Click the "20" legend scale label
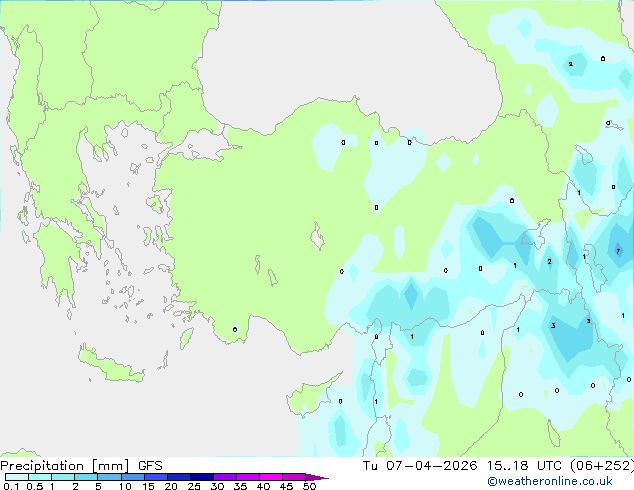 point(171,486)
